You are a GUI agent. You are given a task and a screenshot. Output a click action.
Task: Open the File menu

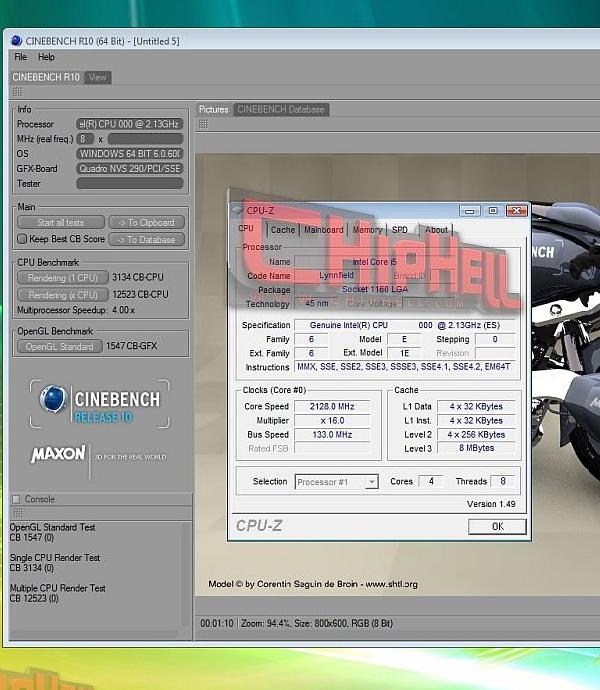20,57
